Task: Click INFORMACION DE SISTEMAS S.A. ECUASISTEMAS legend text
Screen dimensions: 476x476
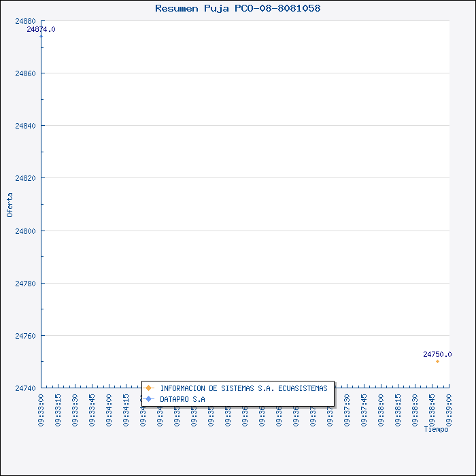Action: tap(243, 388)
